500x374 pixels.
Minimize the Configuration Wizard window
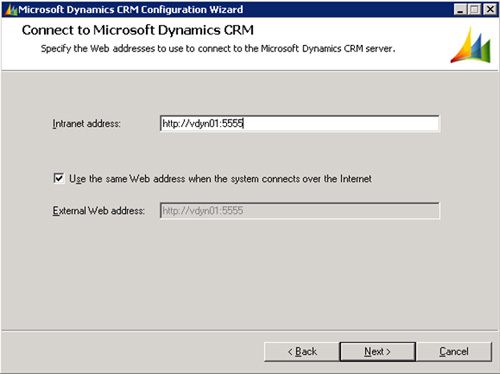(460, 9)
